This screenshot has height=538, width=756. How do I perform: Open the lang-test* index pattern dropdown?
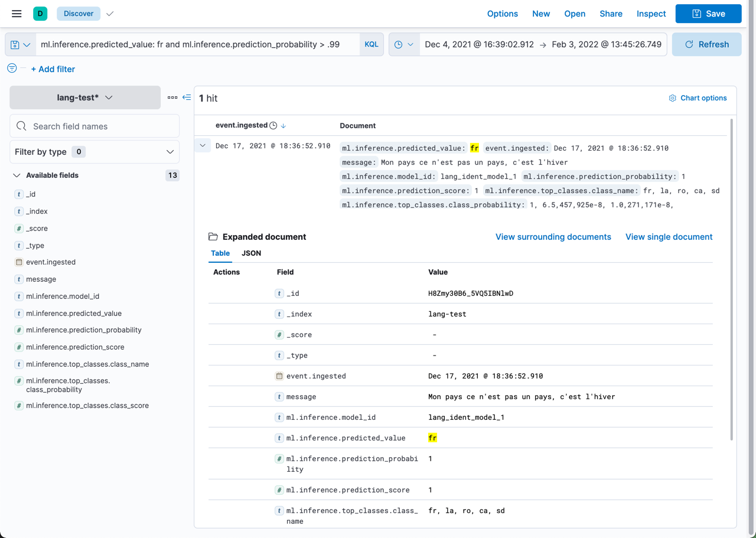point(84,97)
